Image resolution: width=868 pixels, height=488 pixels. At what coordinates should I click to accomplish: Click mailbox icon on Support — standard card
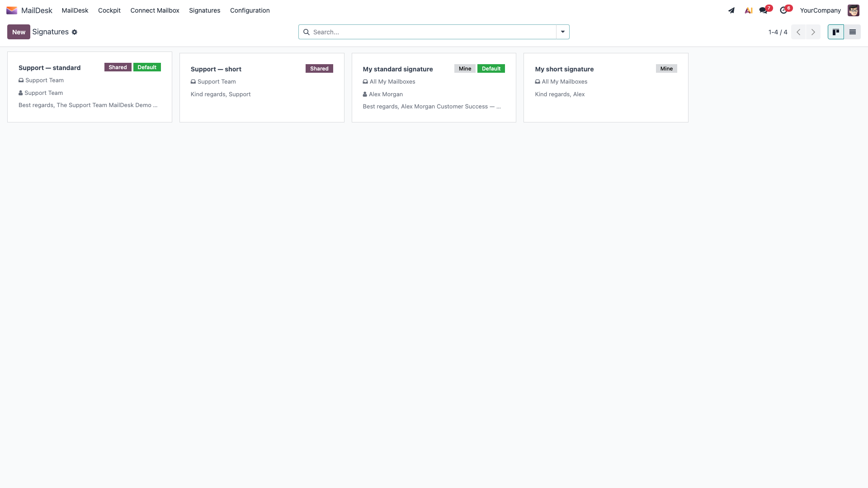pyautogui.click(x=21, y=80)
